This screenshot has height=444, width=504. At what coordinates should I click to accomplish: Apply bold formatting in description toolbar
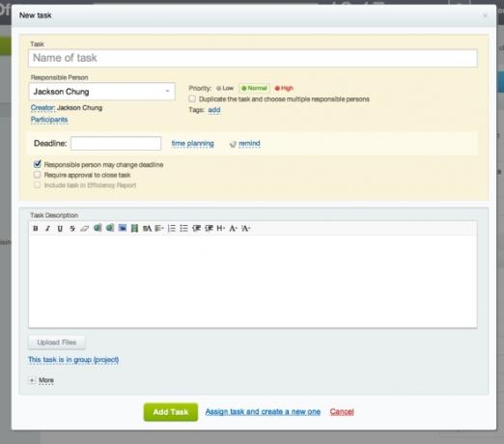pos(36,229)
